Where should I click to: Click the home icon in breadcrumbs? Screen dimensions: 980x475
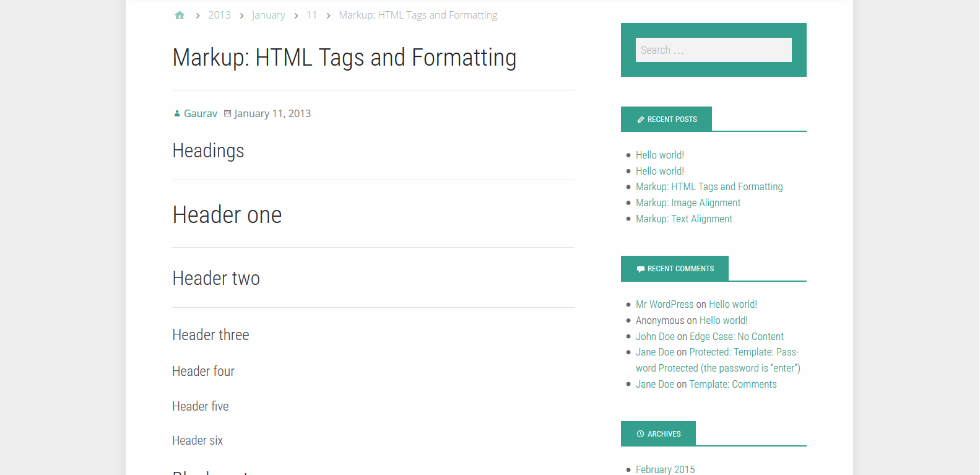tap(180, 15)
